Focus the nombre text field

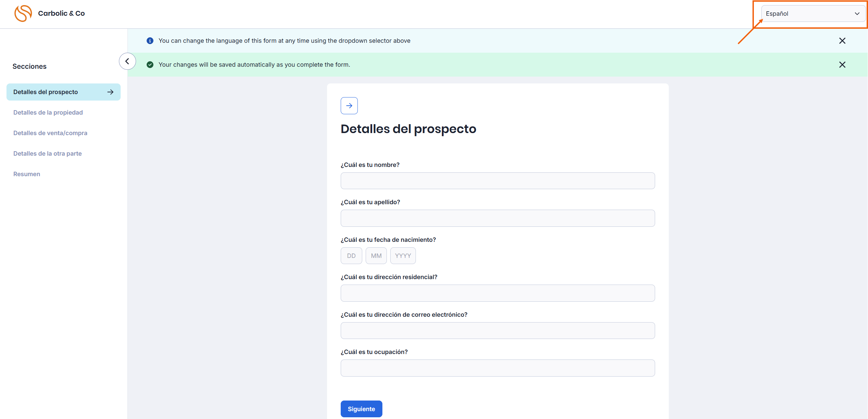[498, 181]
